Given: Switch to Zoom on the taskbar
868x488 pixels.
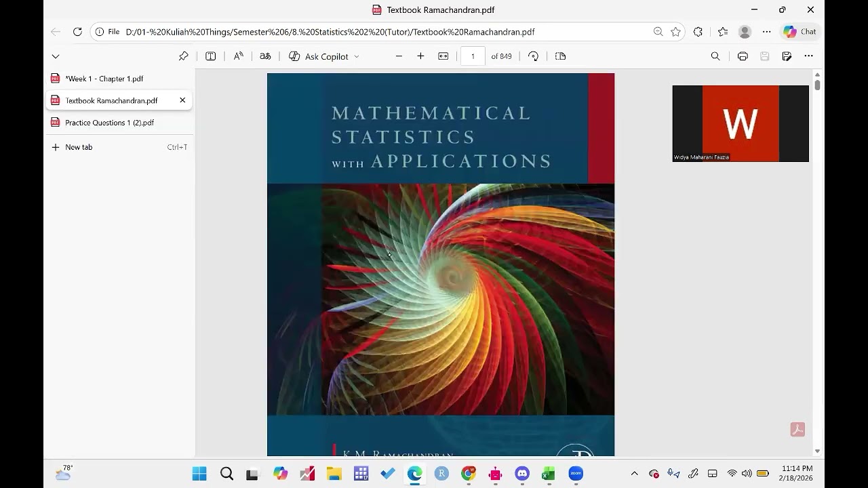Looking at the screenshot, I should click(x=576, y=474).
